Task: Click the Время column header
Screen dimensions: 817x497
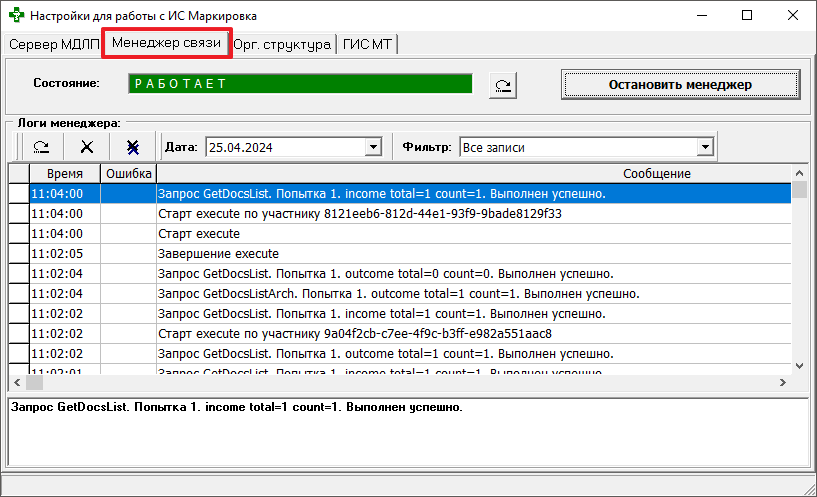Action: click(65, 174)
